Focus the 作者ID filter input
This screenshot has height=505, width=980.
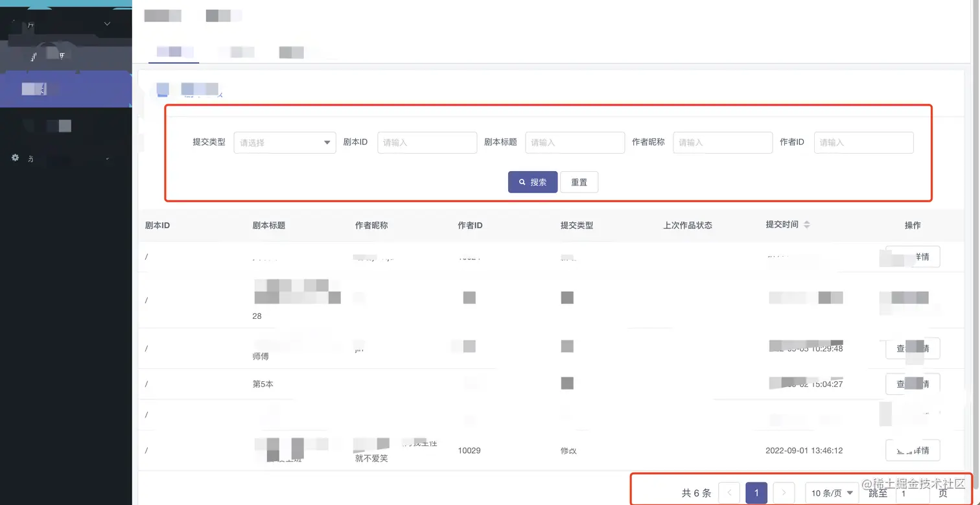(x=864, y=143)
